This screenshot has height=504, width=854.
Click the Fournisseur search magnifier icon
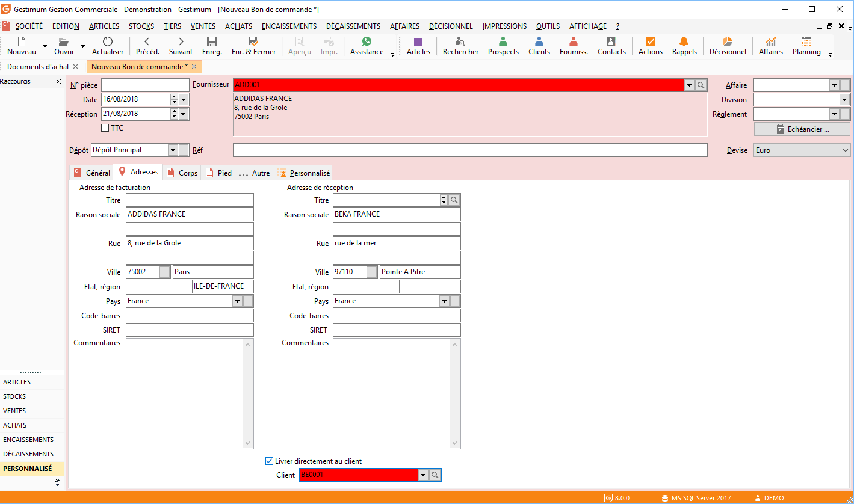(701, 85)
